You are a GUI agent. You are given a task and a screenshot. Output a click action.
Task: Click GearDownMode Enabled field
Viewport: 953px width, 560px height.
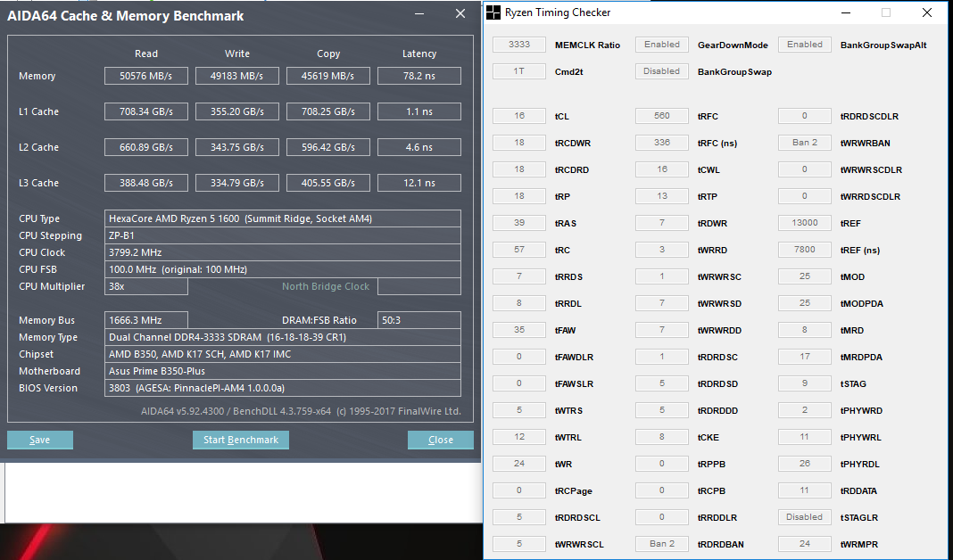662,45
